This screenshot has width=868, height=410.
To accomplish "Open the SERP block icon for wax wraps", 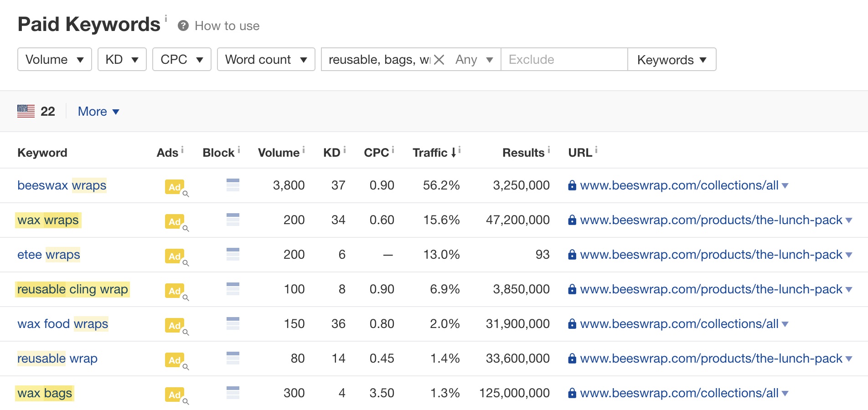I will pyautogui.click(x=232, y=220).
